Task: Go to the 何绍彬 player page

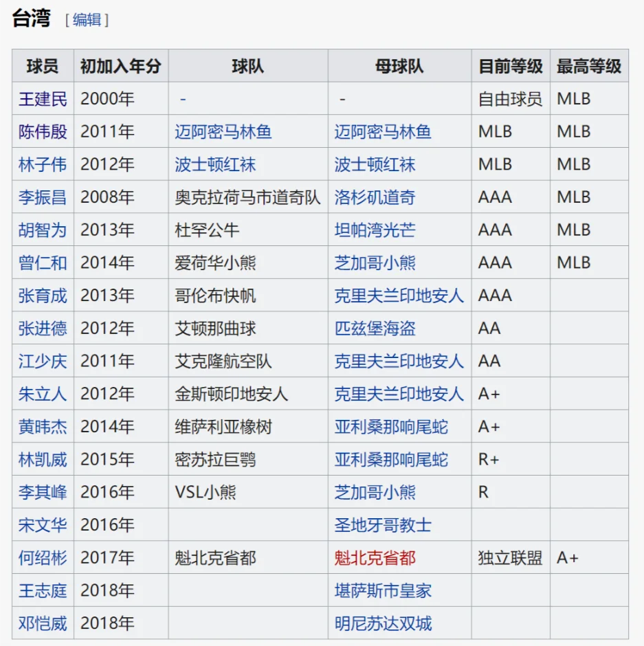Action: 43,558
